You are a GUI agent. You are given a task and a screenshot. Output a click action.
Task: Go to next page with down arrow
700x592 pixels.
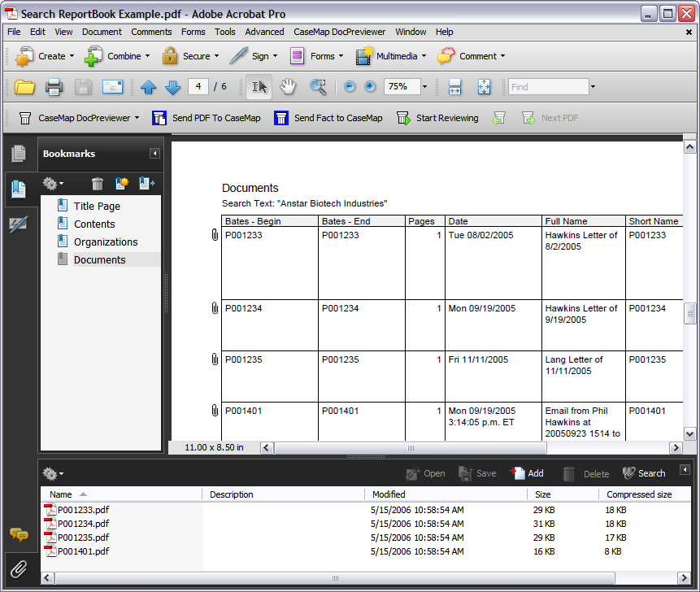tap(172, 87)
